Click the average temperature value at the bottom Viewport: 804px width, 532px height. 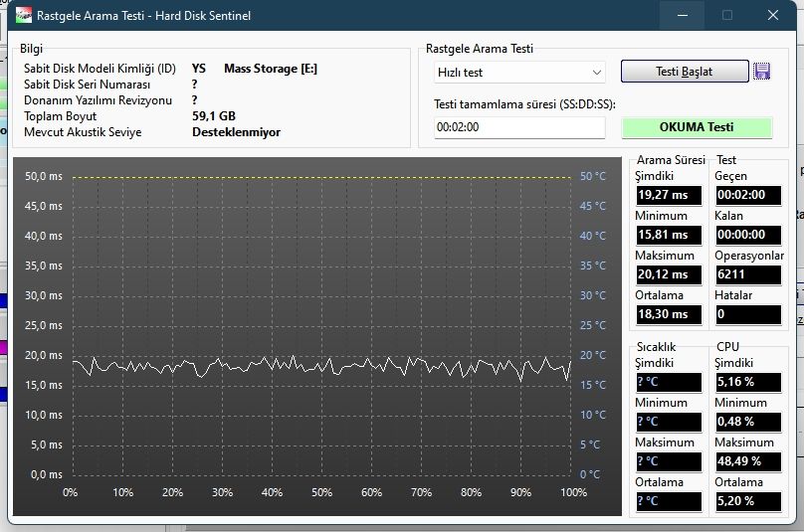(x=668, y=501)
